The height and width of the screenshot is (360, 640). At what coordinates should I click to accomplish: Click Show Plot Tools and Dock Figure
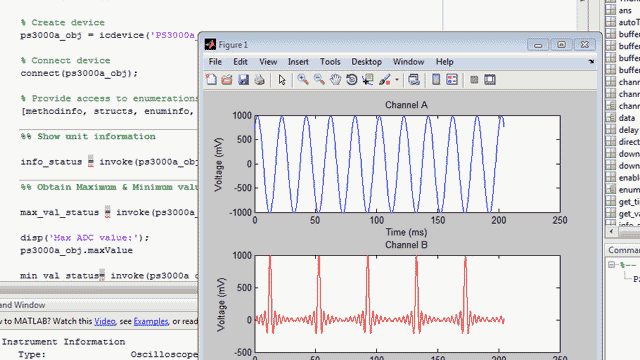click(x=490, y=80)
